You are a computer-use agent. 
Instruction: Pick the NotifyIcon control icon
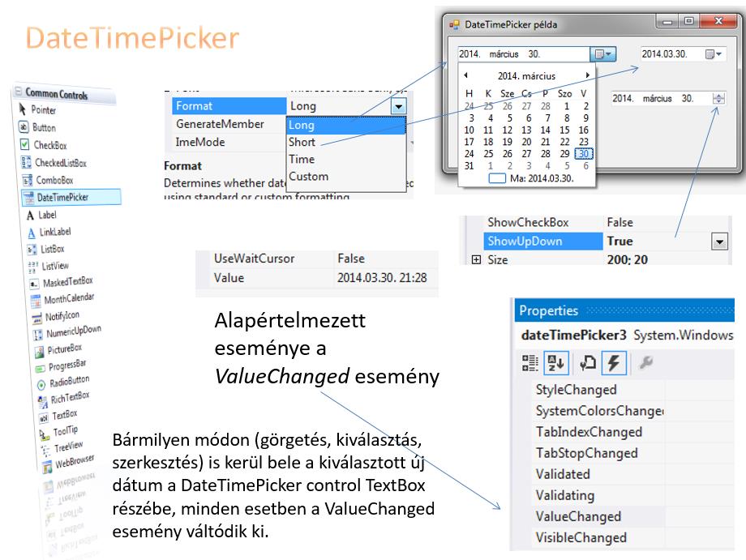[x=37, y=318]
